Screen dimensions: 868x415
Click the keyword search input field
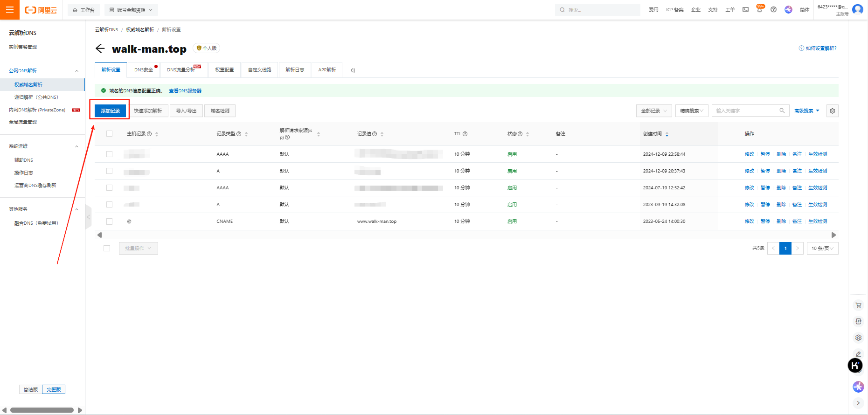tap(746, 111)
